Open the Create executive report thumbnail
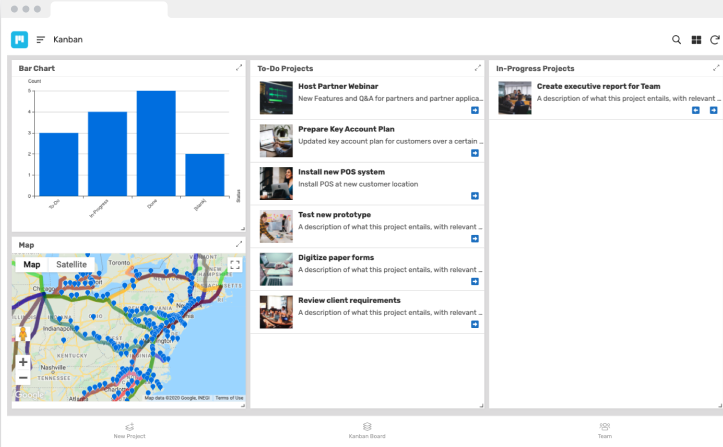Viewport: 723px width, 447px height. coord(515,98)
